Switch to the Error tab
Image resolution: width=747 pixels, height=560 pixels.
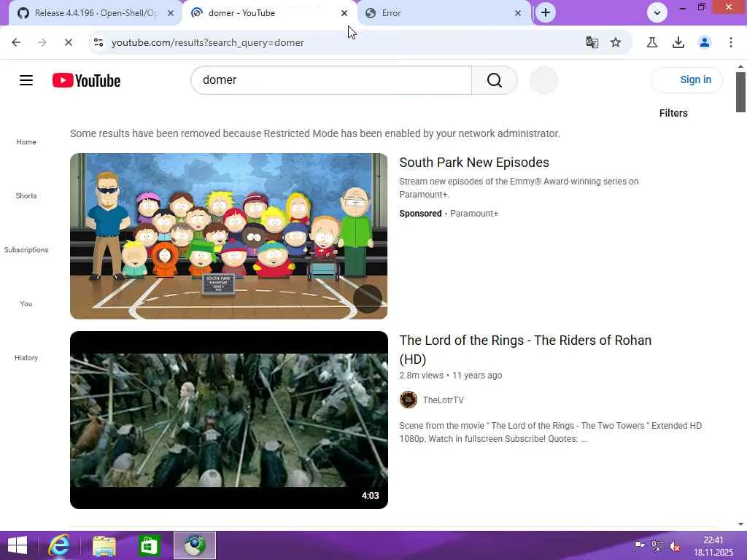click(x=443, y=13)
